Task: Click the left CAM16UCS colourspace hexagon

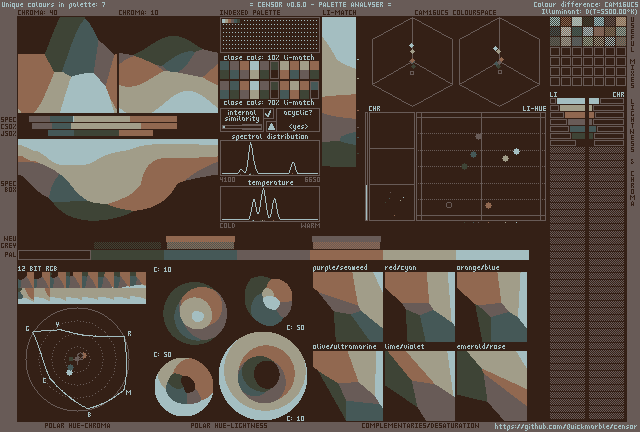Action: click(x=411, y=62)
